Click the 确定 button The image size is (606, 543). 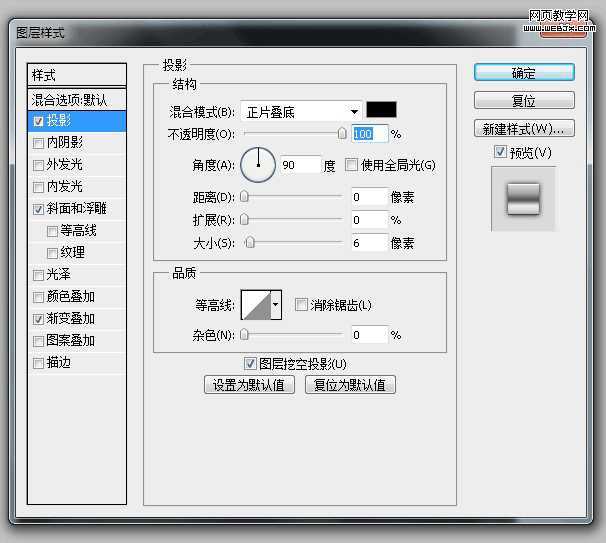point(524,73)
